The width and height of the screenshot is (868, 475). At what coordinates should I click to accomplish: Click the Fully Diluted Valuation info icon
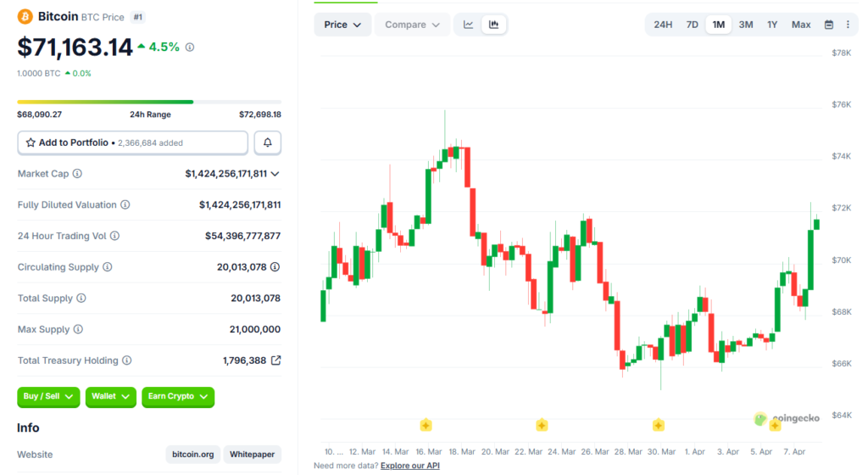(x=125, y=205)
